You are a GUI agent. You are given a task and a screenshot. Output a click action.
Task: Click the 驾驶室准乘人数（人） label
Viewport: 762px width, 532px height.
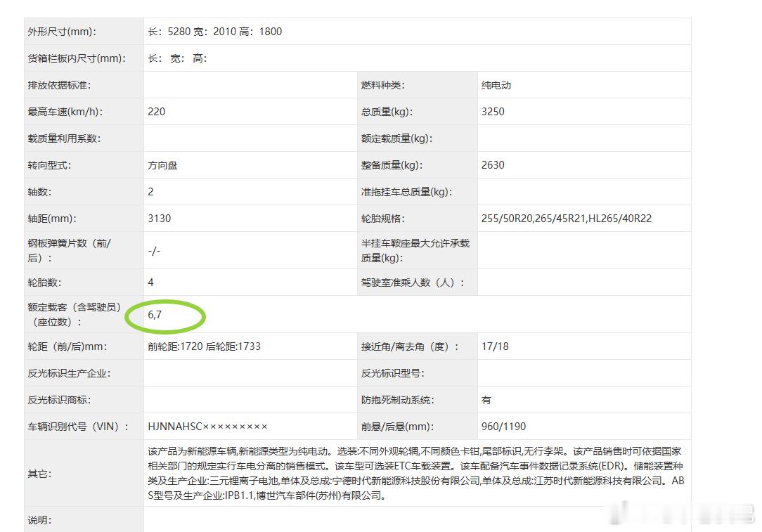(x=413, y=283)
